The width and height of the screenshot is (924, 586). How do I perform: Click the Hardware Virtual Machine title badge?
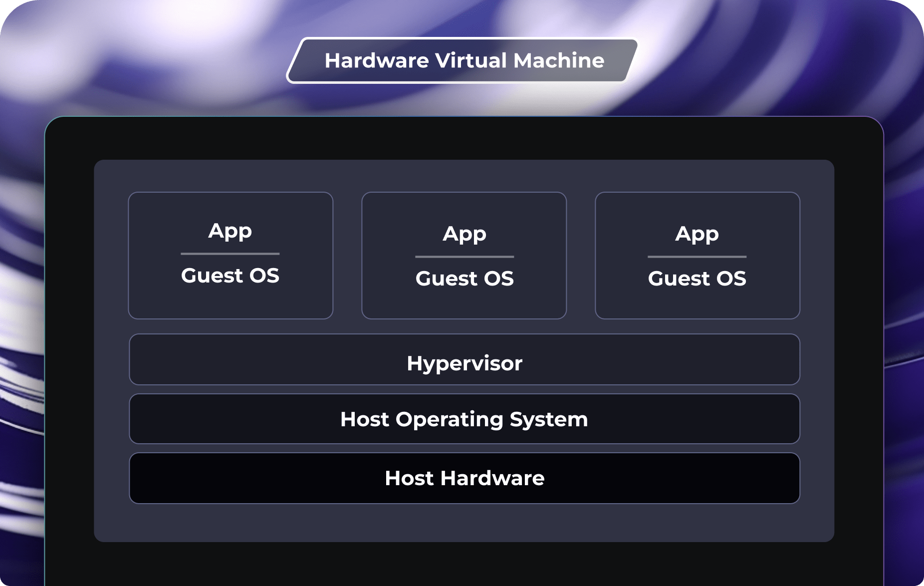[463, 60]
